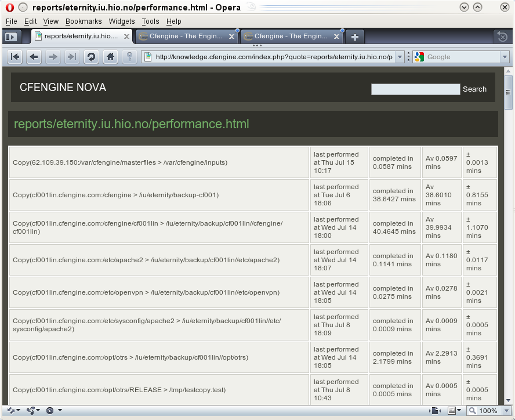Open the search engine dropdown arrow

[505, 57]
